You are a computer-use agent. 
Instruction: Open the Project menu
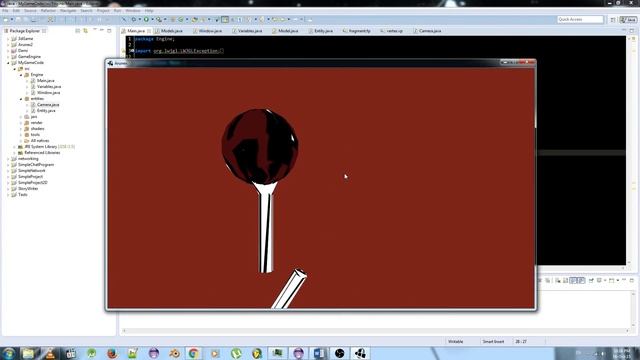coord(103,11)
